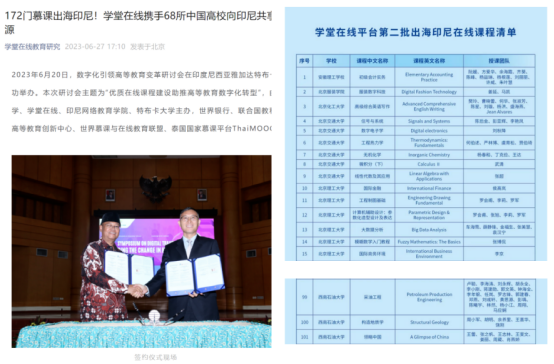
Task: Click the course list title 学堂在线平台第二批出海印尼在线课程清单
Action: tap(416, 33)
